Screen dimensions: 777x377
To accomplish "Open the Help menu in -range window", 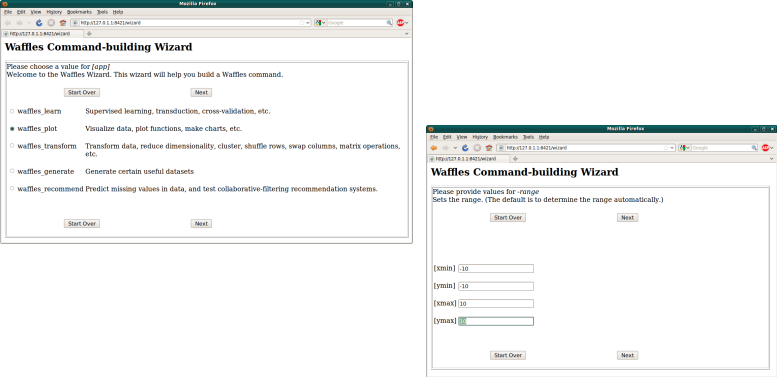I will [544, 137].
